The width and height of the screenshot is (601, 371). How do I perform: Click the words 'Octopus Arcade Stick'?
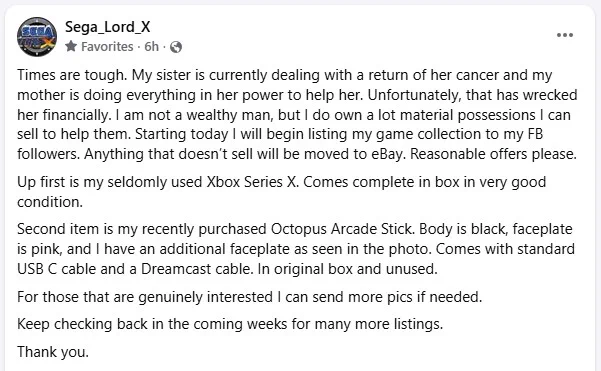coord(342,229)
